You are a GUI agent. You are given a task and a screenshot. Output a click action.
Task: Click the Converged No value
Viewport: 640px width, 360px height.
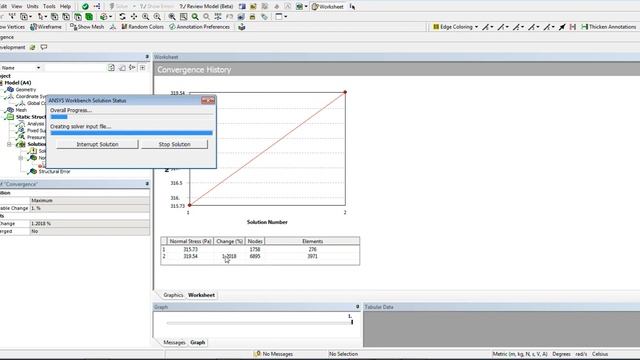point(90,231)
